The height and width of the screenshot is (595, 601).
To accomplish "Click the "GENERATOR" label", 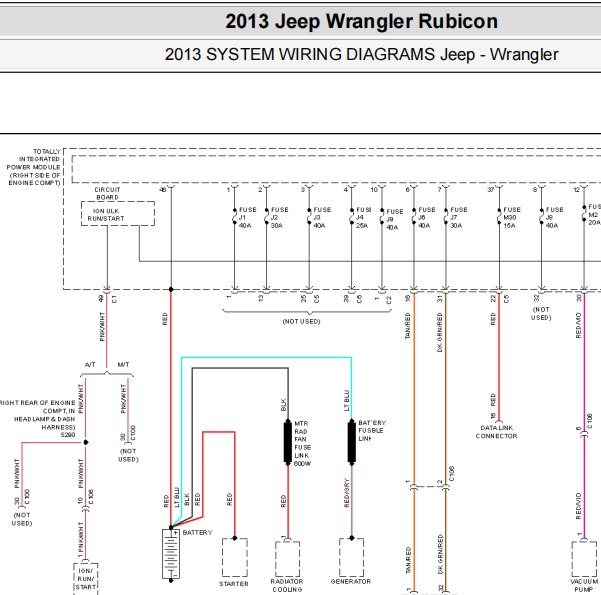I will click(351, 581).
